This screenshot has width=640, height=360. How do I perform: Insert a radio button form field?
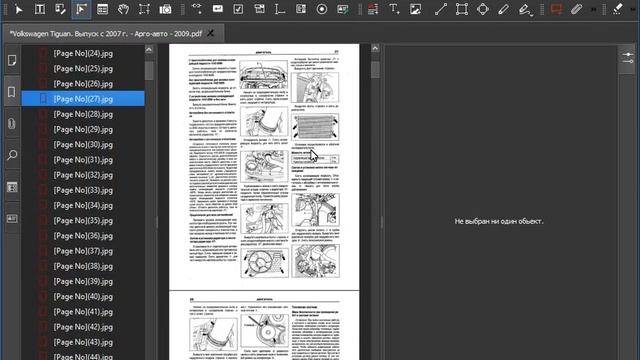coord(322,9)
